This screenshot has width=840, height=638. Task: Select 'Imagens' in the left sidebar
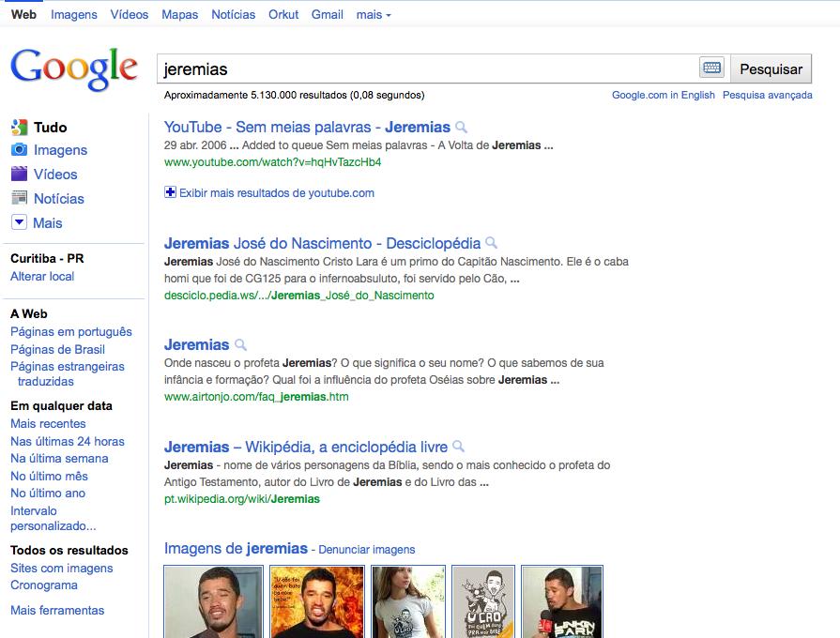pyautogui.click(x=60, y=150)
